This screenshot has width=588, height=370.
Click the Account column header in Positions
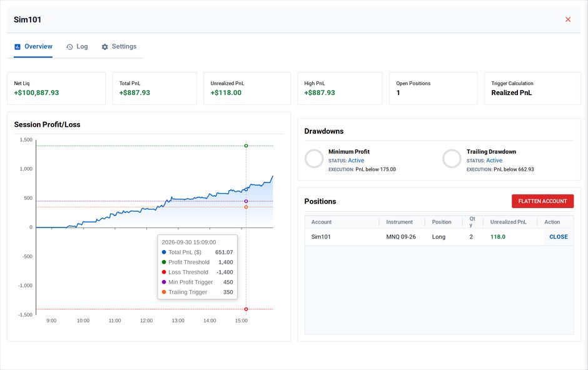click(322, 222)
